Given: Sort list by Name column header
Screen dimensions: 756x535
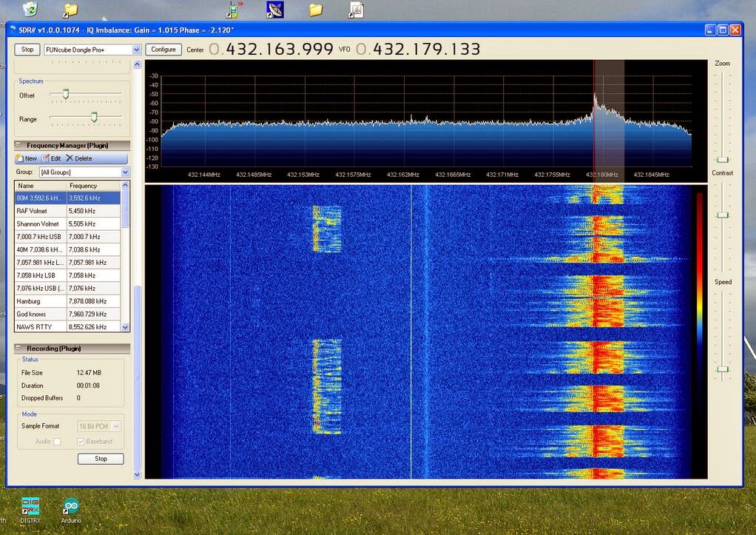Looking at the screenshot, I should [x=41, y=186].
